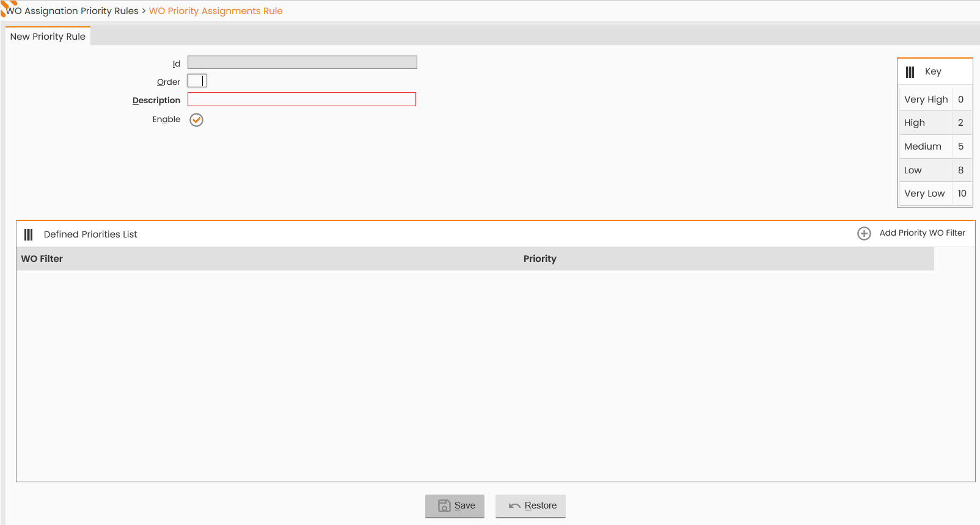This screenshot has width=980, height=525.
Task: Click into the Description field
Action: [302, 100]
